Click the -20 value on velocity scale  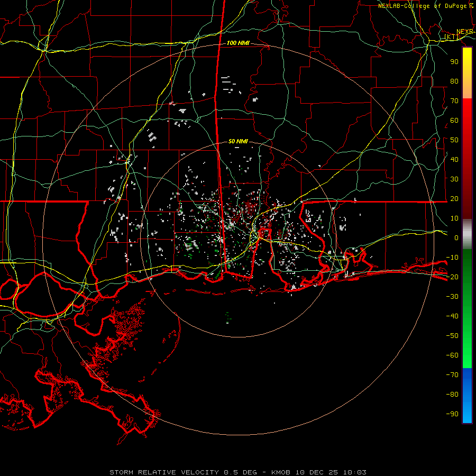point(452,277)
